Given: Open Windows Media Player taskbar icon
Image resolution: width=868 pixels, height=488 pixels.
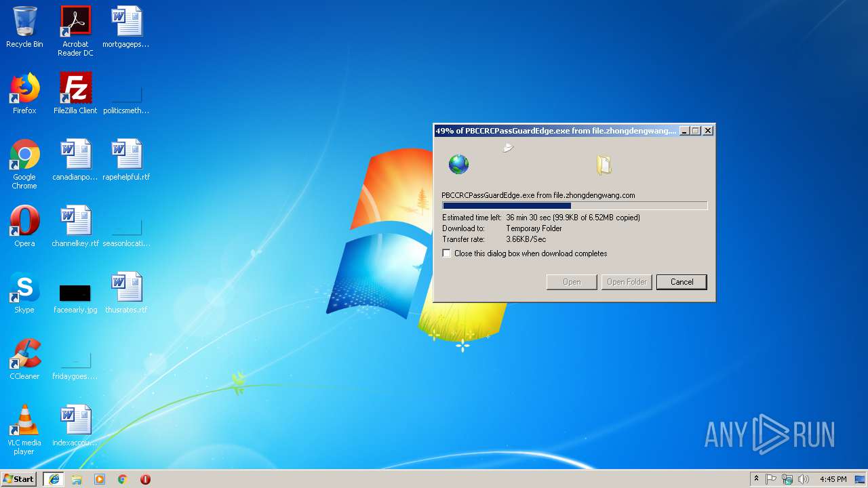Looking at the screenshot, I should pyautogui.click(x=100, y=479).
